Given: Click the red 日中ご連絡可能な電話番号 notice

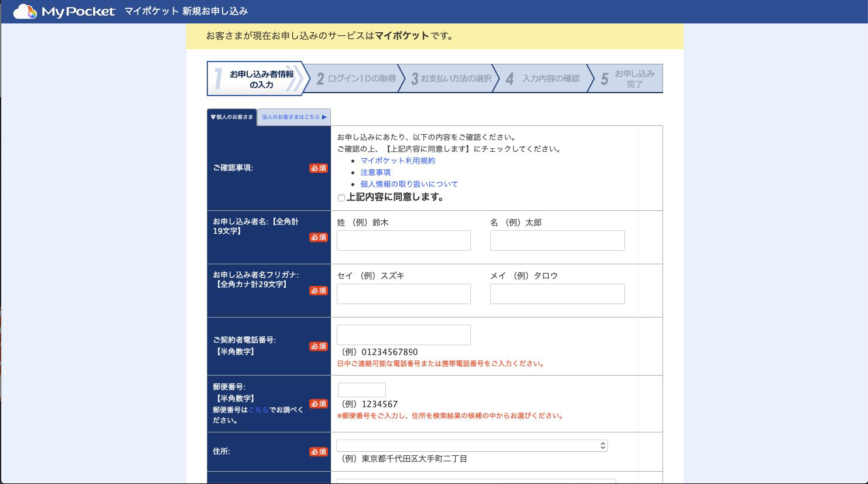Looking at the screenshot, I should (442, 364).
